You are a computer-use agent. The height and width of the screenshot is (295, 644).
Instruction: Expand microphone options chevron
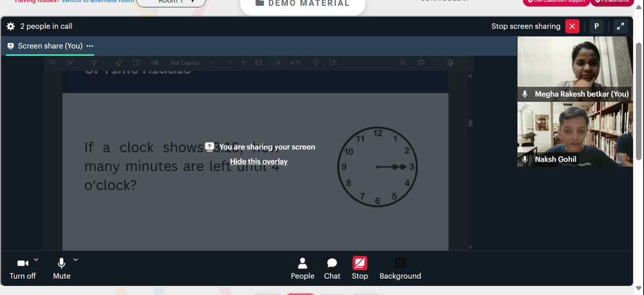75,260
